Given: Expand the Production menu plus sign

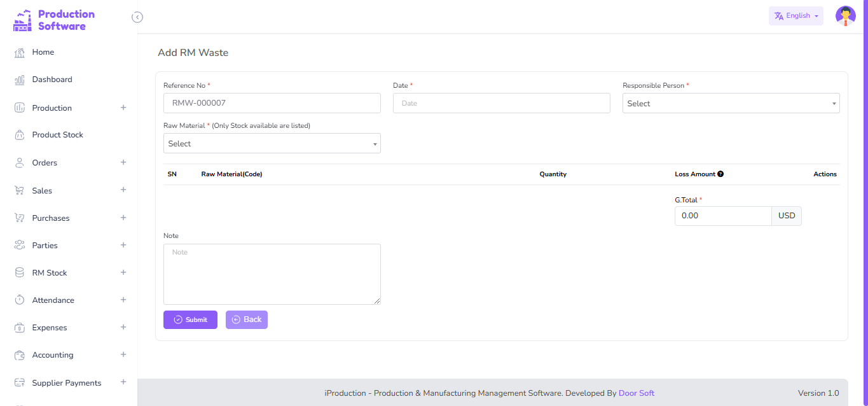Looking at the screenshot, I should [x=123, y=108].
